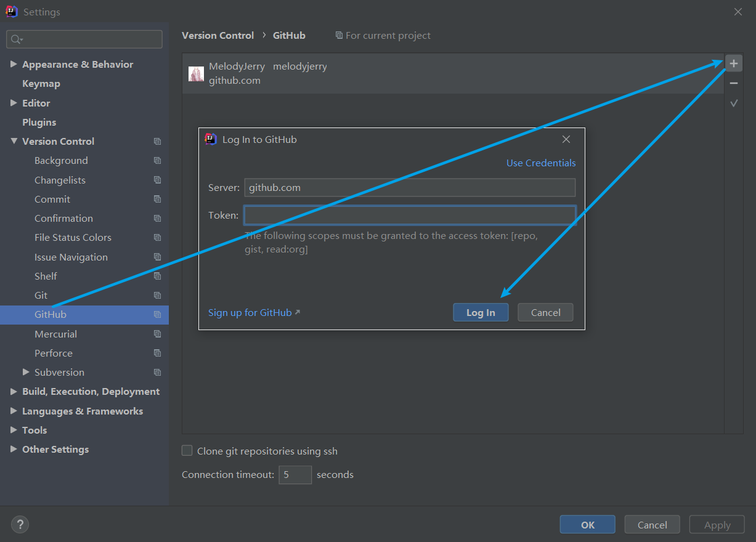Click the project-level icon beside Version Control
Image resolution: width=756 pixels, height=542 pixels.
(157, 142)
